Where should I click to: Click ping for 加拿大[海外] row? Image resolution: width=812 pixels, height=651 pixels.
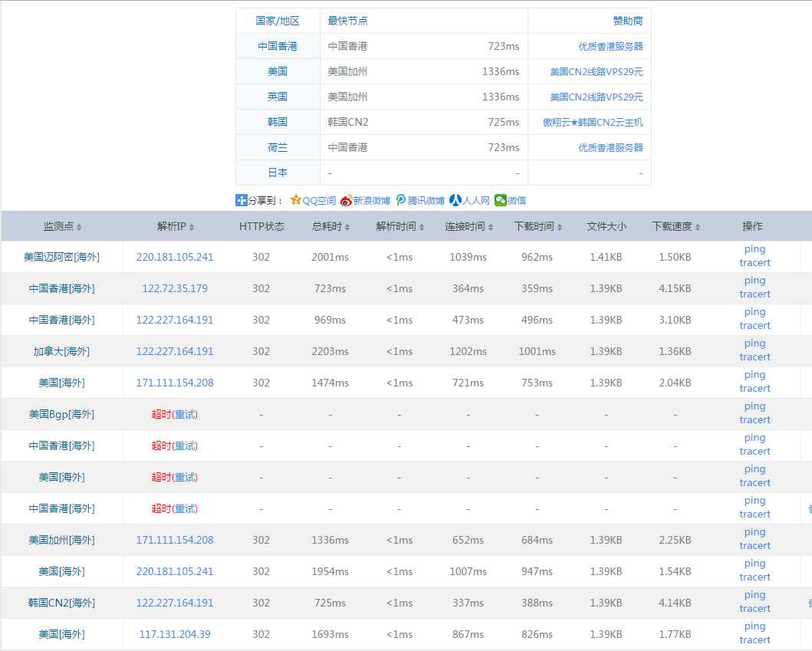(754, 344)
